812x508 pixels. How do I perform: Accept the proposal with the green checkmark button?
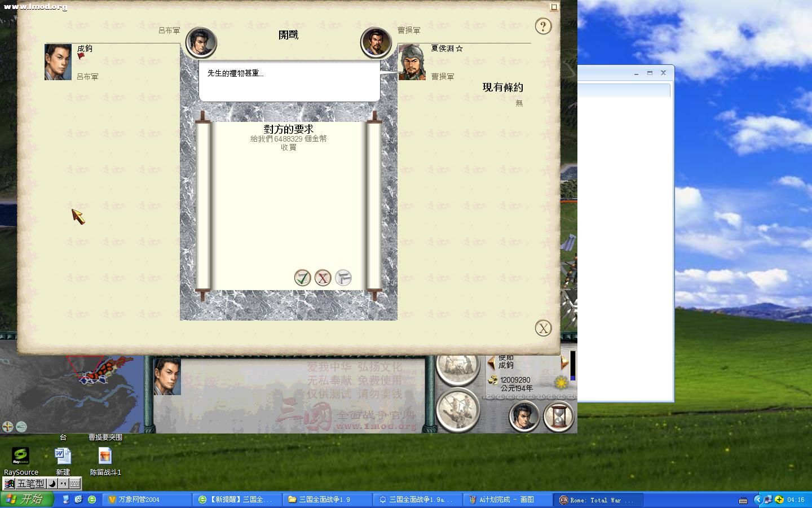coord(303,278)
